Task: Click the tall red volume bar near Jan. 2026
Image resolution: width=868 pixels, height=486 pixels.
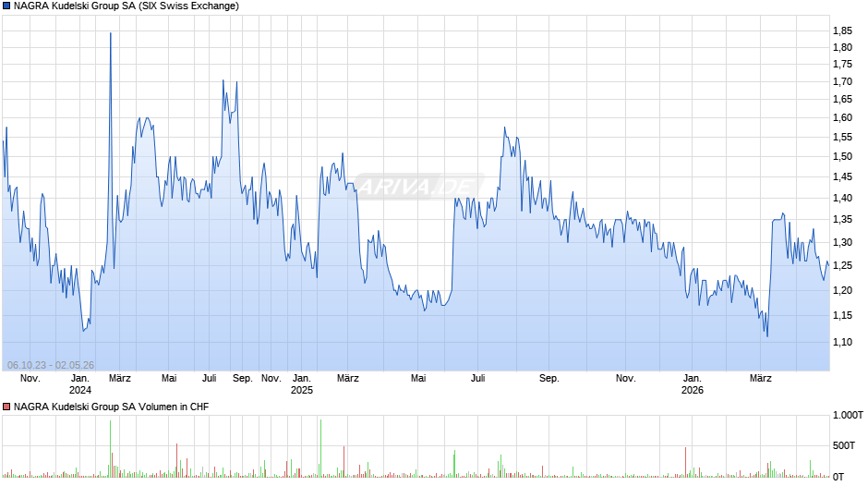Action: [685, 462]
